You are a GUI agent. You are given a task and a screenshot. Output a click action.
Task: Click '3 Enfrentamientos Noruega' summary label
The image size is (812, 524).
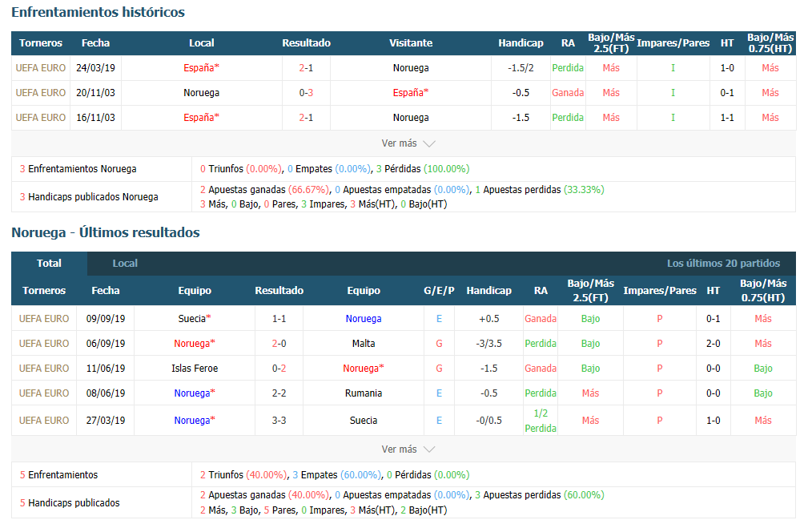78,169
